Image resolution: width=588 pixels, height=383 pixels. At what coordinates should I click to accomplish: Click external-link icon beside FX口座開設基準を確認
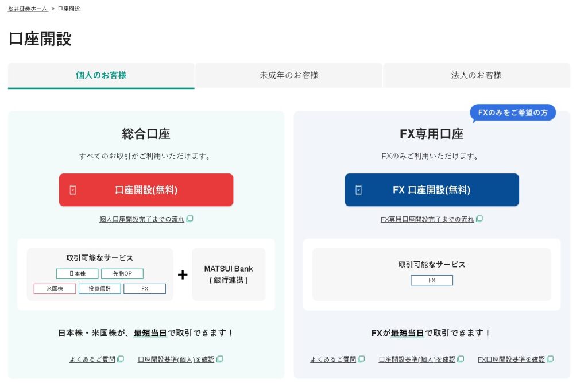tap(550, 359)
